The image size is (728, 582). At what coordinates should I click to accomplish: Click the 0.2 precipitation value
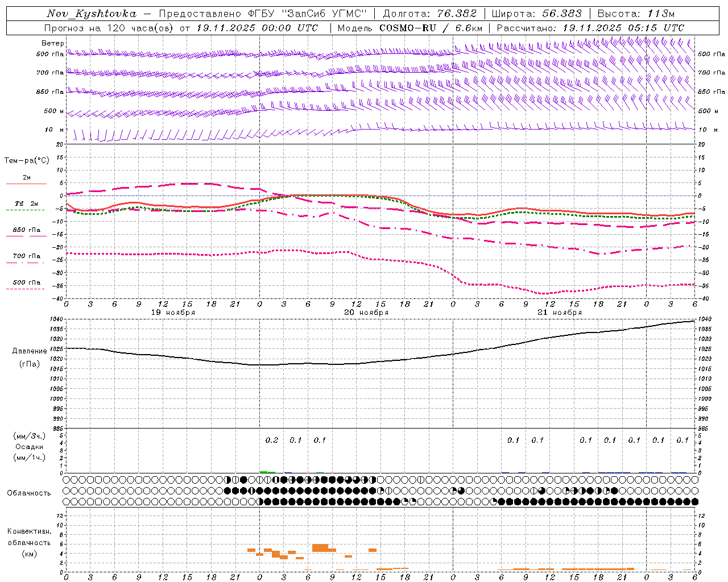[x=272, y=440]
